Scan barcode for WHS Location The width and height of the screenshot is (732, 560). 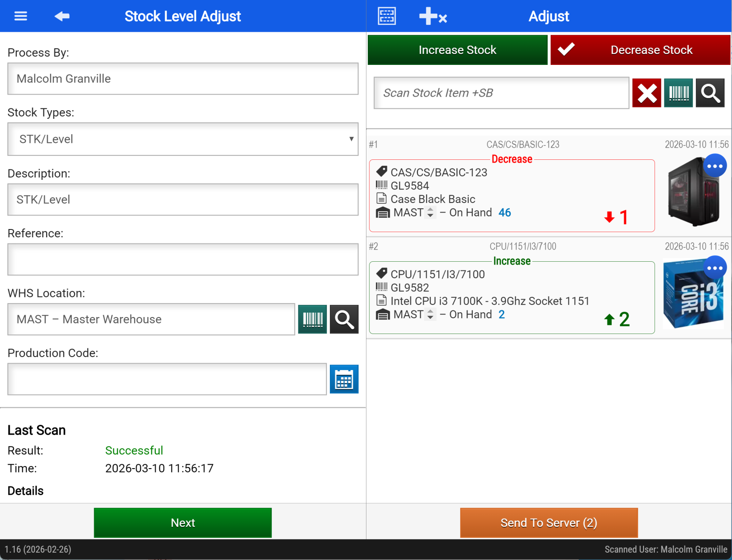click(x=312, y=319)
